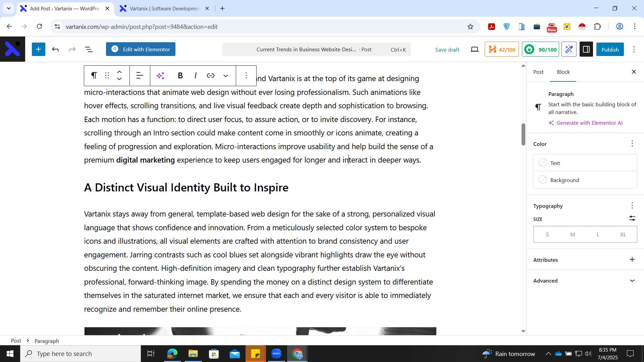Choose Text color swatch
The height and width of the screenshot is (362, 644).
[x=585, y=163]
